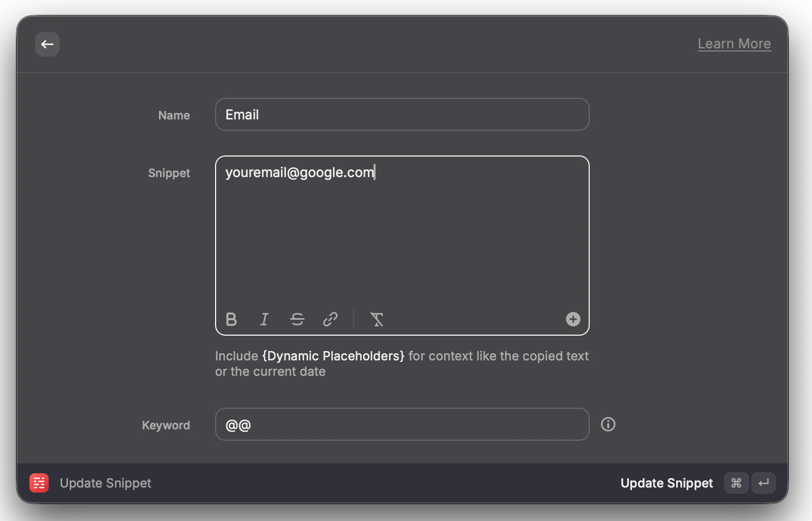The width and height of the screenshot is (812, 521).
Task: Insert a hyperlink with the link icon
Action: click(x=330, y=320)
